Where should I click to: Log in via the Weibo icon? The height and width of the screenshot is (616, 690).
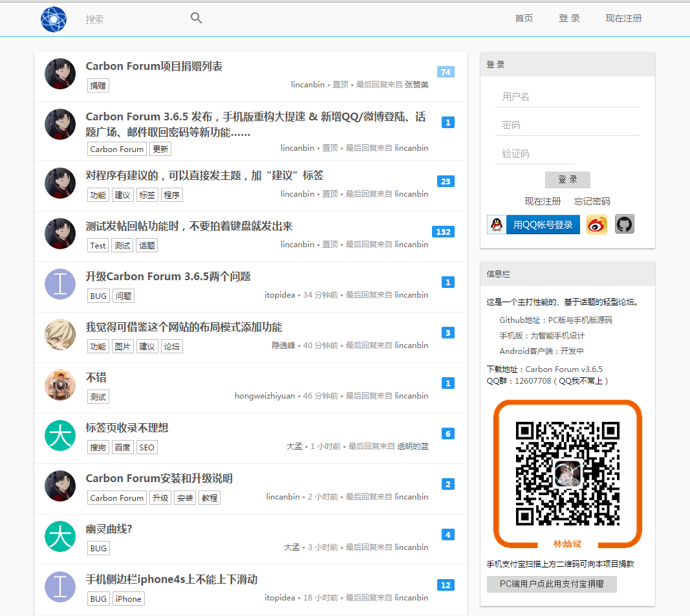pos(597,225)
